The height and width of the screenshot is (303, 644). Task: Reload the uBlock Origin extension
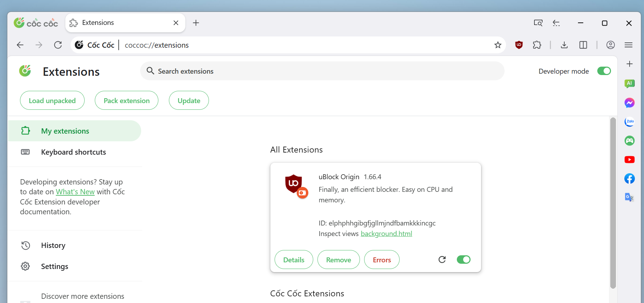[x=442, y=260]
